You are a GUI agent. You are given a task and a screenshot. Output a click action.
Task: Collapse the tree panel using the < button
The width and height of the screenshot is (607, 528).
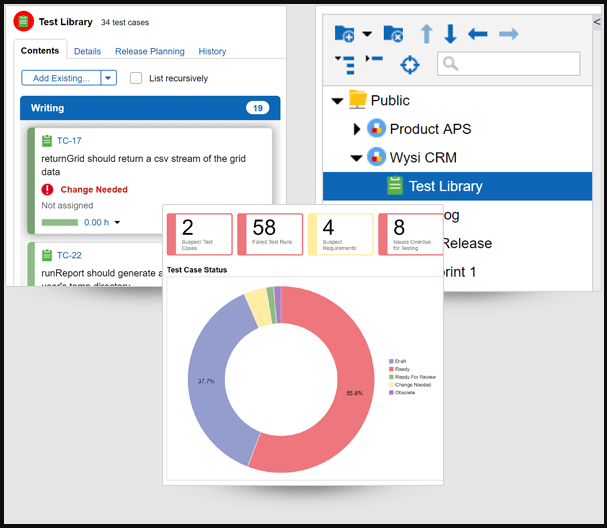pos(597,22)
